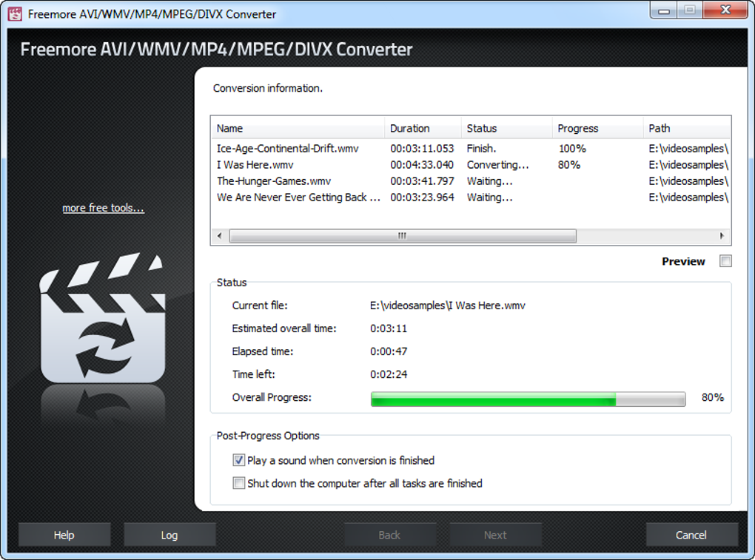
Task: Click the 80% label beside progress bar
Action: [713, 397]
